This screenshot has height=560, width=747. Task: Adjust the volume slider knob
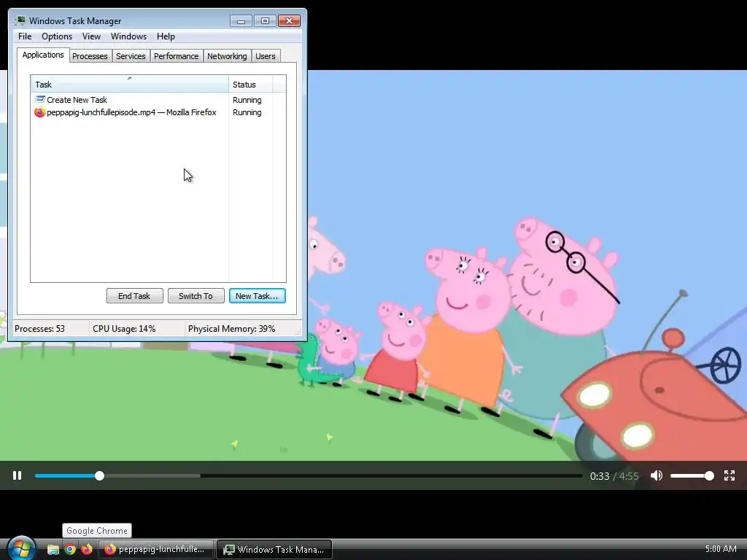point(709,475)
